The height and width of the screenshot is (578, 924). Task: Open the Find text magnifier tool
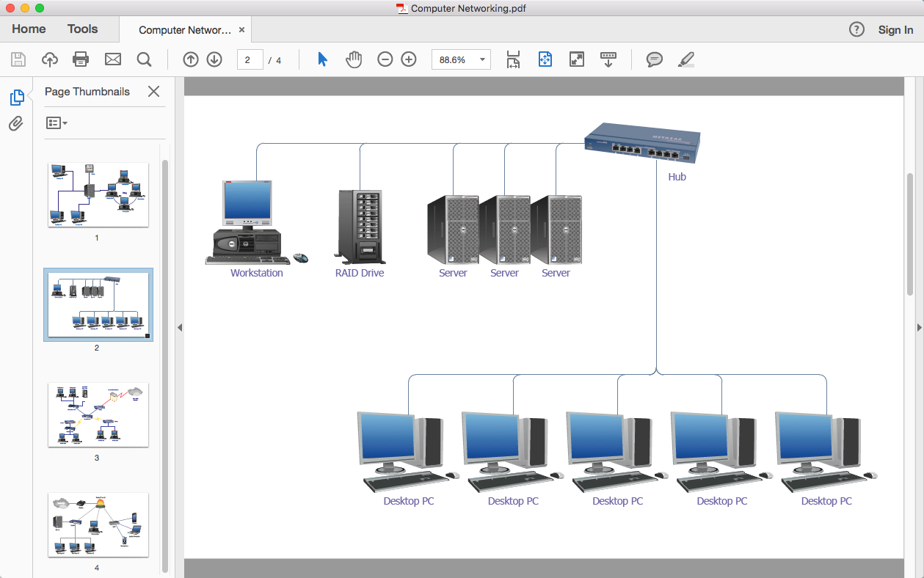point(144,59)
